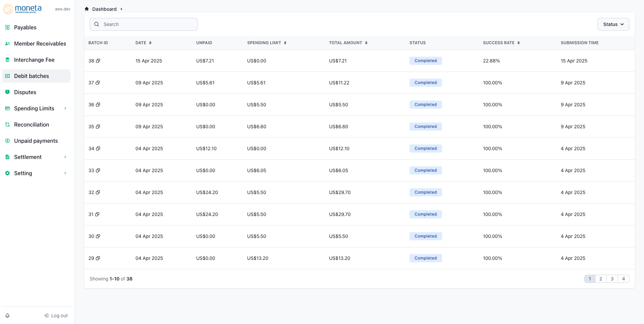The image size is (644, 324).
Task: Open Reconciliation menu item
Action: pos(36,125)
